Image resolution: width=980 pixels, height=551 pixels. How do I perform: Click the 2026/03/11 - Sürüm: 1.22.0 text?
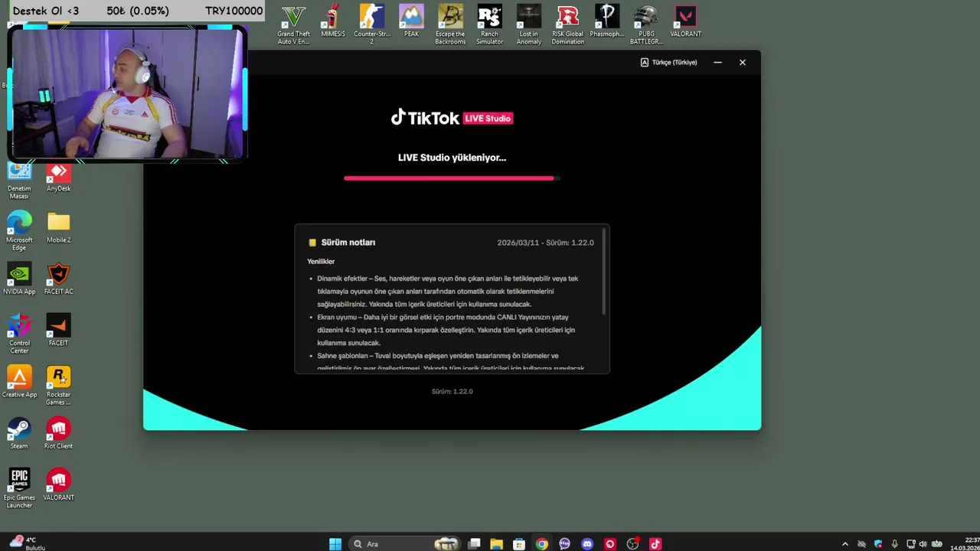(x=545, y=243)
